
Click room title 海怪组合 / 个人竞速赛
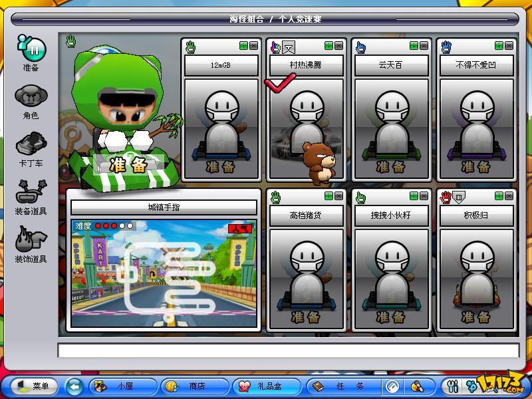coord(275,19)
